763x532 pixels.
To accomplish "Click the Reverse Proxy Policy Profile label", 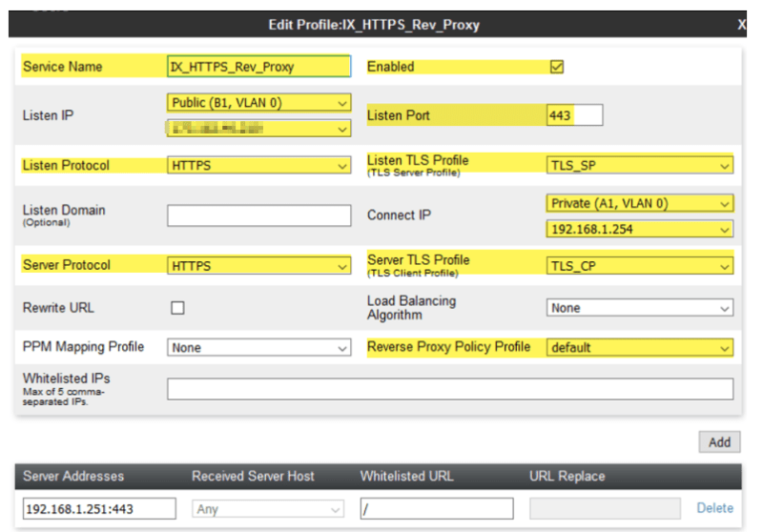I will coord(448,347).
